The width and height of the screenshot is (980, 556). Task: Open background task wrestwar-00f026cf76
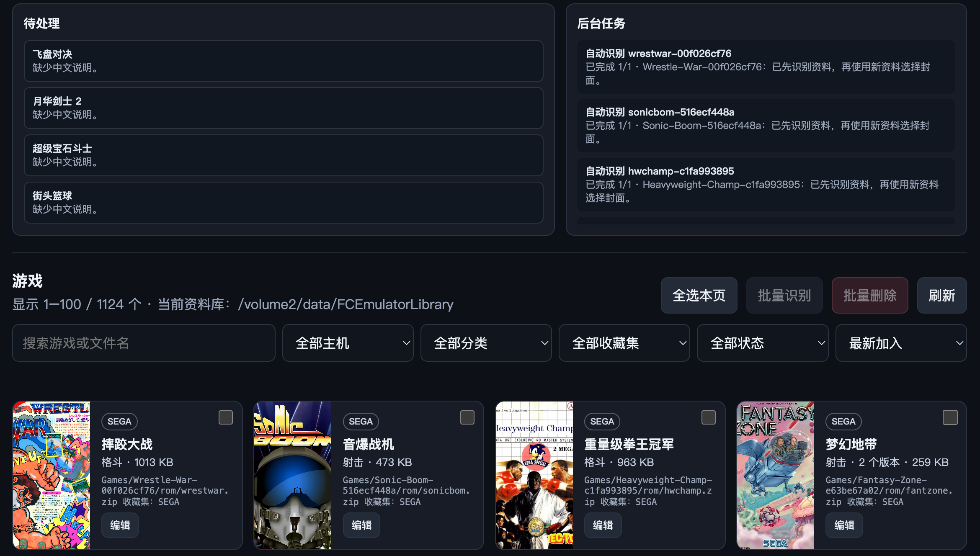(x=766, y=67)
